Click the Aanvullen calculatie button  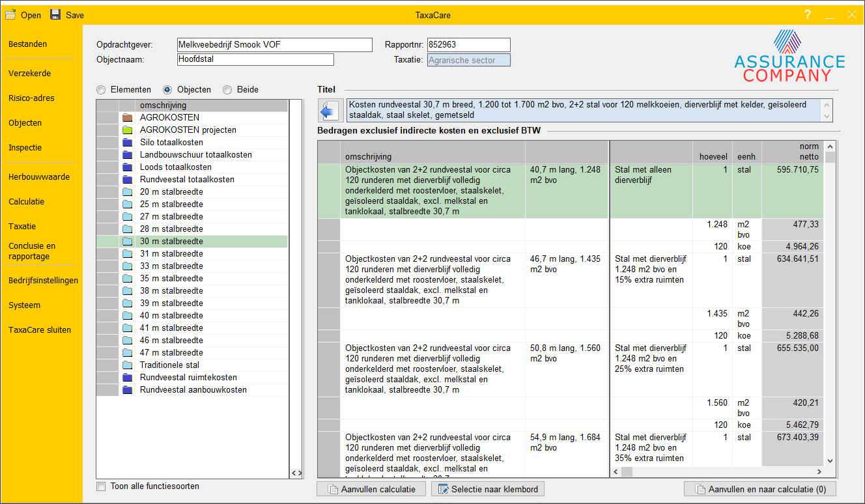coord(371,489)
